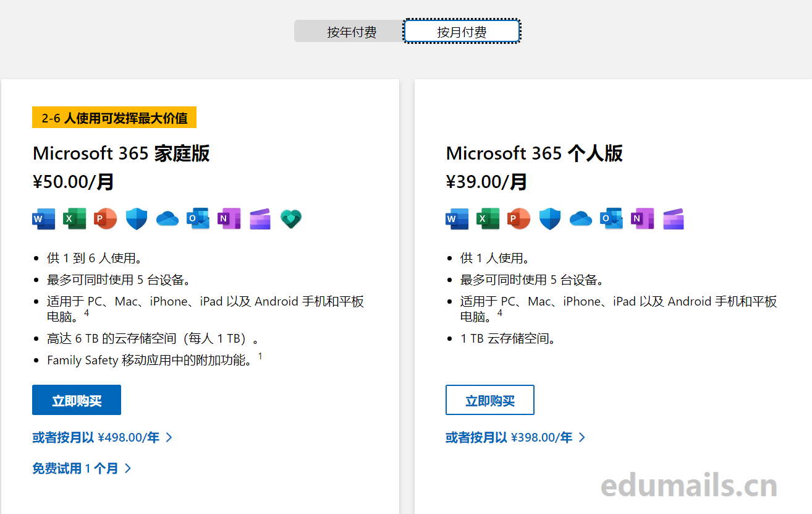Click chevron after ¥498.00/年 link

[x=169, y=437]
